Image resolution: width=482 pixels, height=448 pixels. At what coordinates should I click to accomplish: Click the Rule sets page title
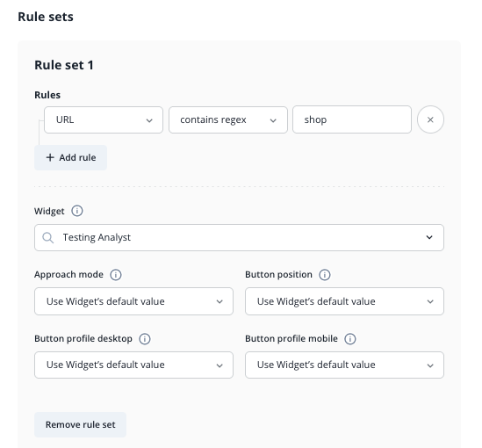tap(46, 17)
